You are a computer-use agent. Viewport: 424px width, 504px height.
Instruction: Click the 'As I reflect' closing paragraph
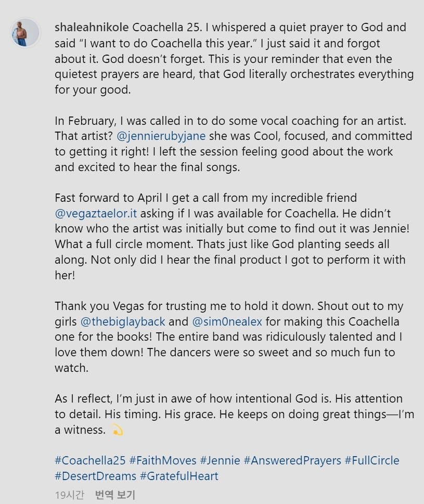pos(234,415)
